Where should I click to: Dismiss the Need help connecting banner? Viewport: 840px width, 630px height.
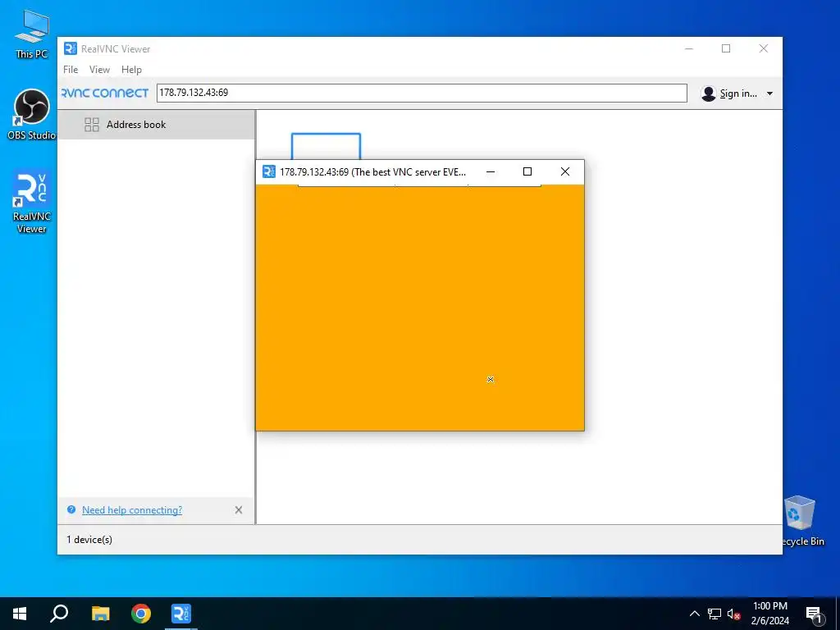pos(239,510)
